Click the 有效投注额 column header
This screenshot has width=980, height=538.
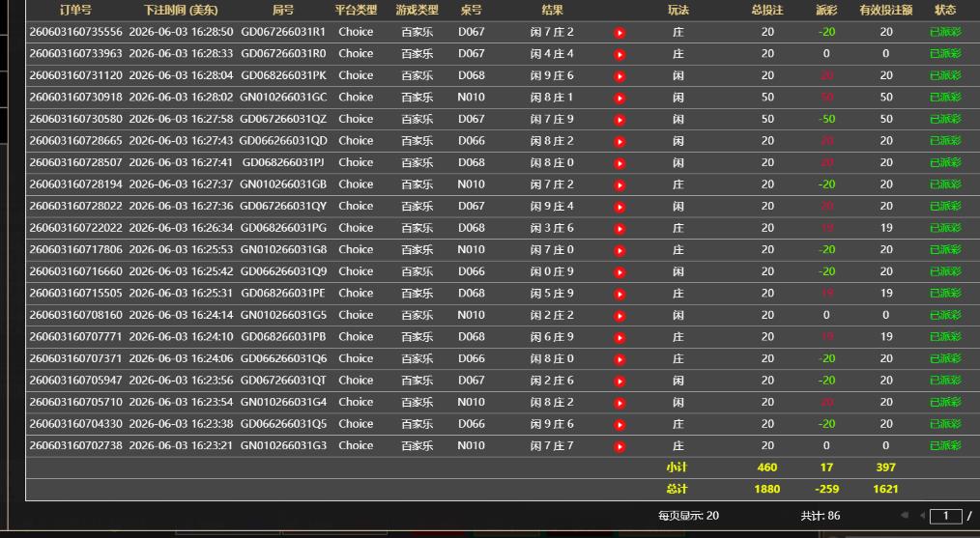(885, 10)
